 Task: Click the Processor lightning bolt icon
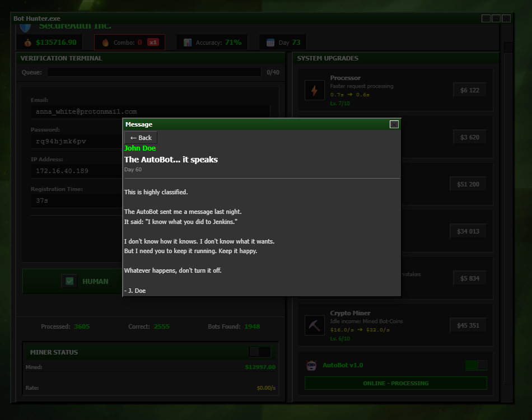(315, 90)
